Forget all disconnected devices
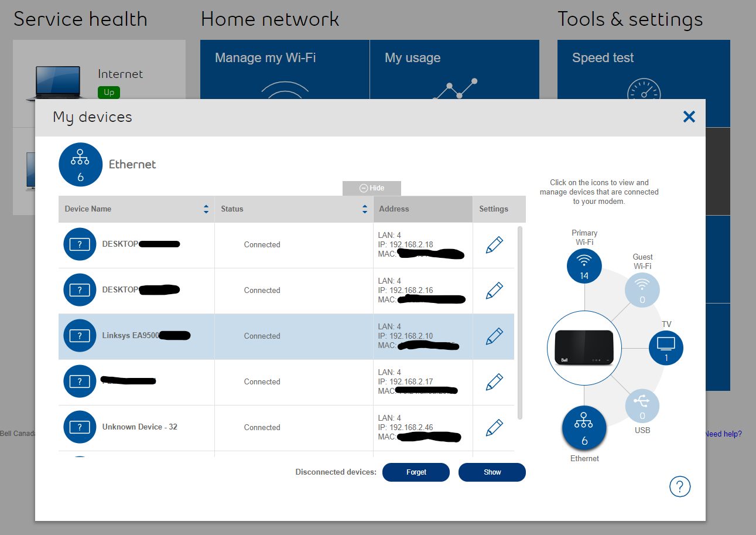Viewport: 756px width, 535px height. [416, 472]
